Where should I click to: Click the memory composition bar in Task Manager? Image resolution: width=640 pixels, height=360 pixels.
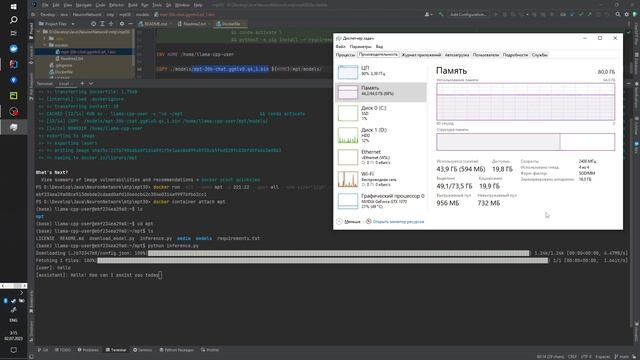pyautogui.click(x=525, y=142)
